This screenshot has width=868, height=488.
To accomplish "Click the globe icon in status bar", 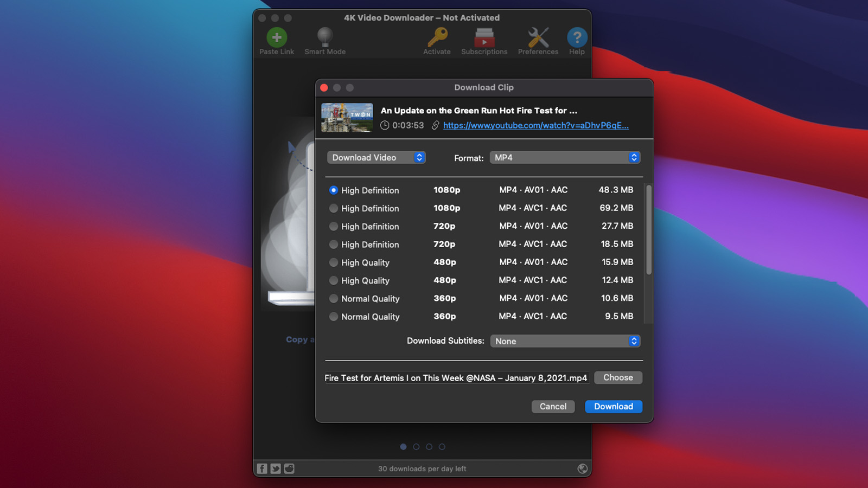I will point(583,468).
